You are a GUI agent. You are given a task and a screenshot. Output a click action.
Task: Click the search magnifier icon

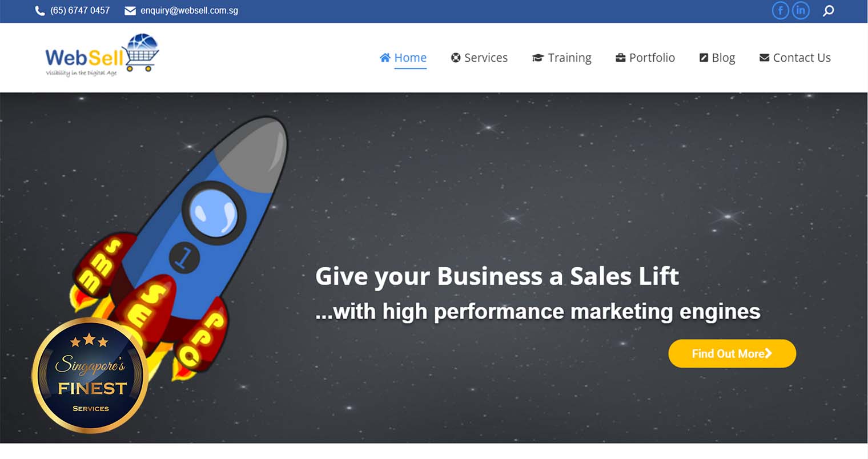pos(829,10)
